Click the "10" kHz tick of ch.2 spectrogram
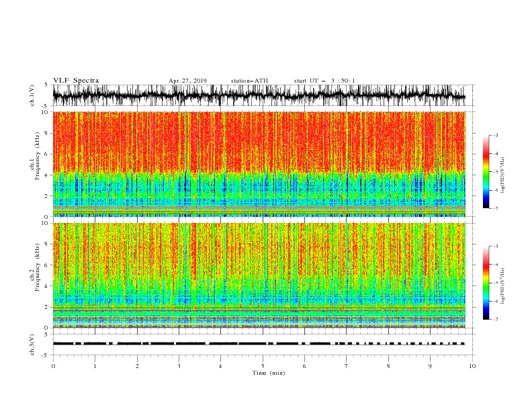 click(x=46, y=223)
